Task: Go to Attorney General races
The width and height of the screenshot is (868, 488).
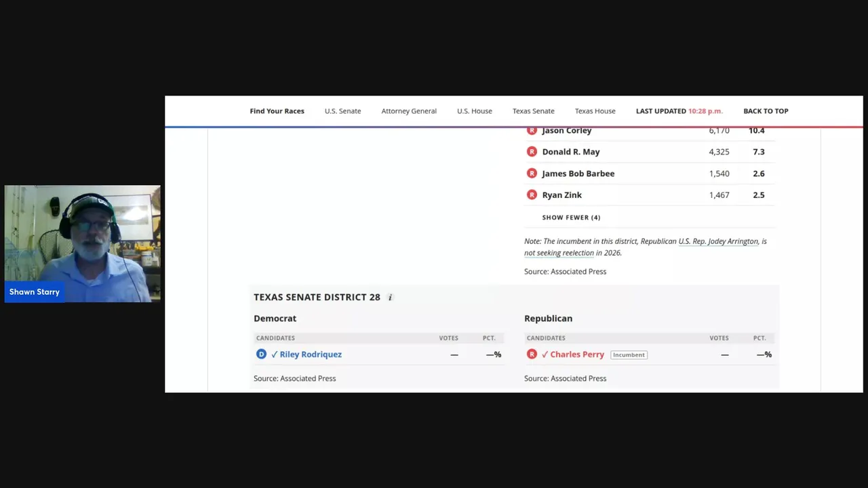Action: point(409,111)
